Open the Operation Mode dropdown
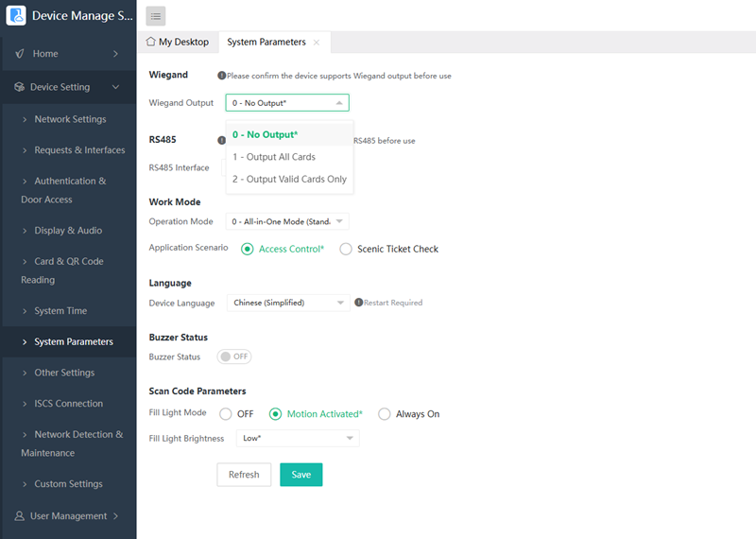Viewport: 756px width, 539px height. (287, 221)
